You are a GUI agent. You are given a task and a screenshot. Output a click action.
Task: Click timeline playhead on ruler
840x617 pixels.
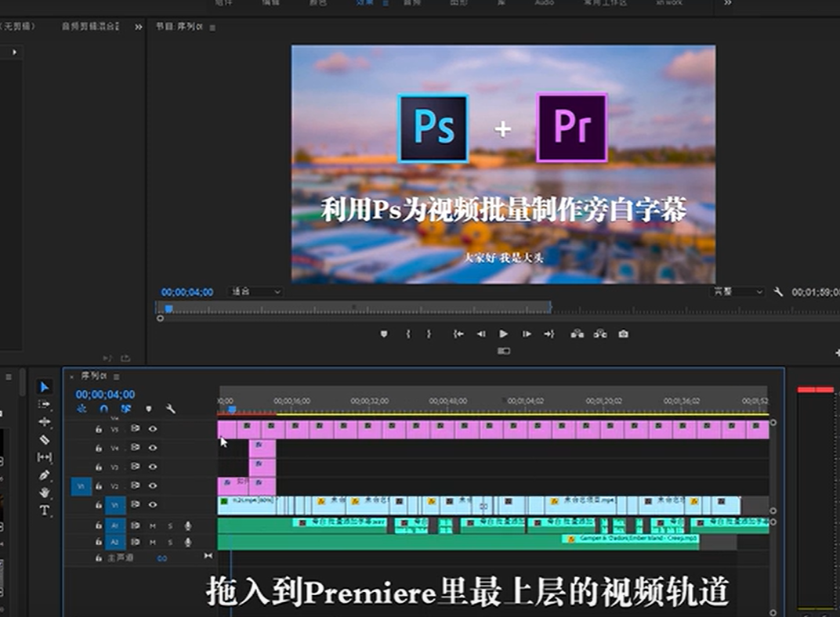pos(232,410)
